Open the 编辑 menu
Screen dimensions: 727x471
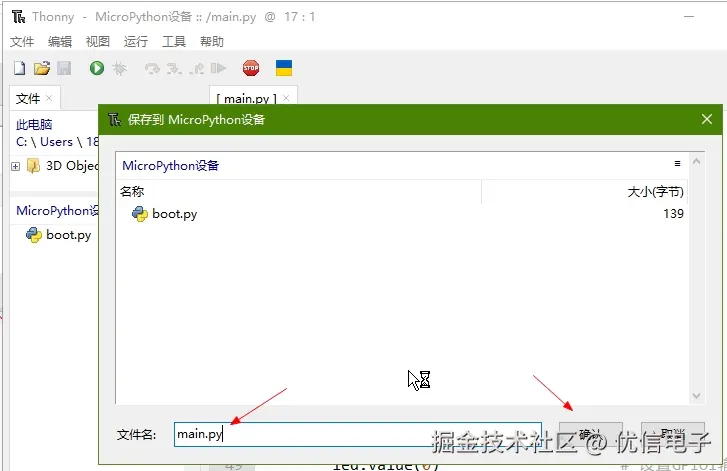pyautogui.click(x=60, y=42)
